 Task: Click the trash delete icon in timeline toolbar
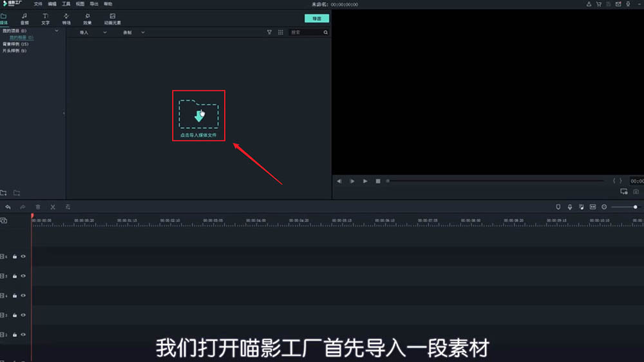[x=38, y=207]
